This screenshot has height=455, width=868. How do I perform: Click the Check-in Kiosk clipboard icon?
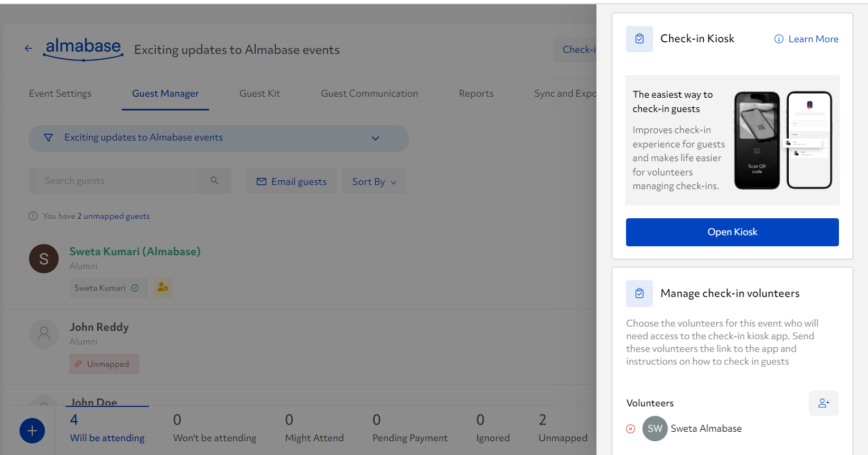[639, 39]
